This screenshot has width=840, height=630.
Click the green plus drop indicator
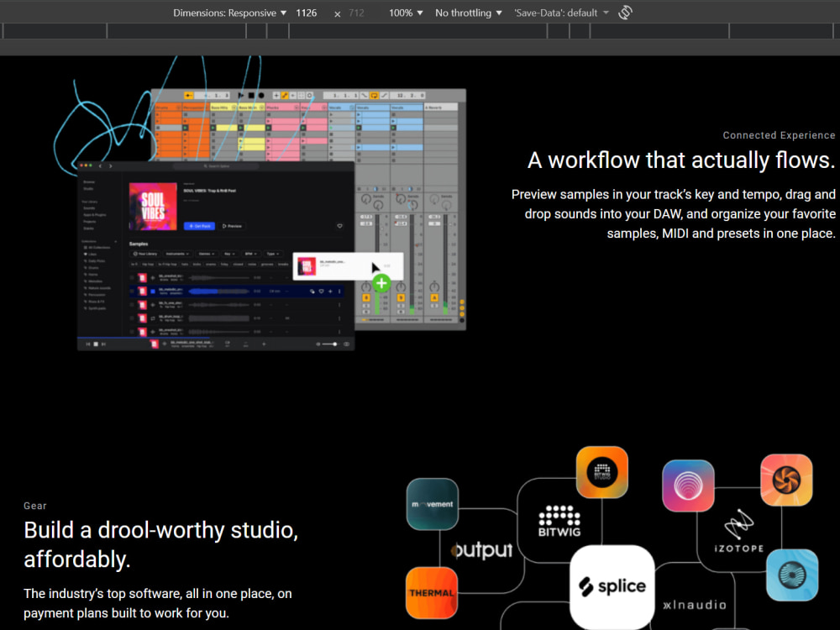381,282
